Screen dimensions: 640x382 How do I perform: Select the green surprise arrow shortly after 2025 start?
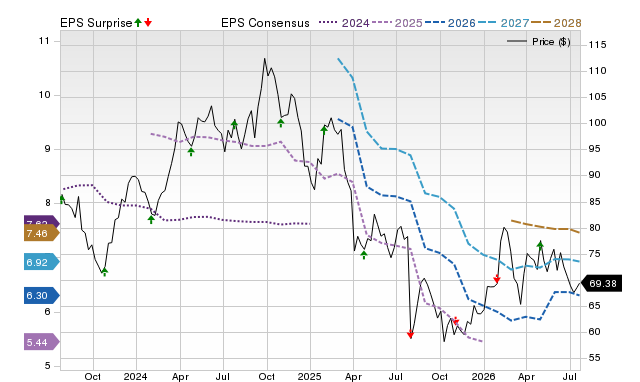[x=324, y=130]
